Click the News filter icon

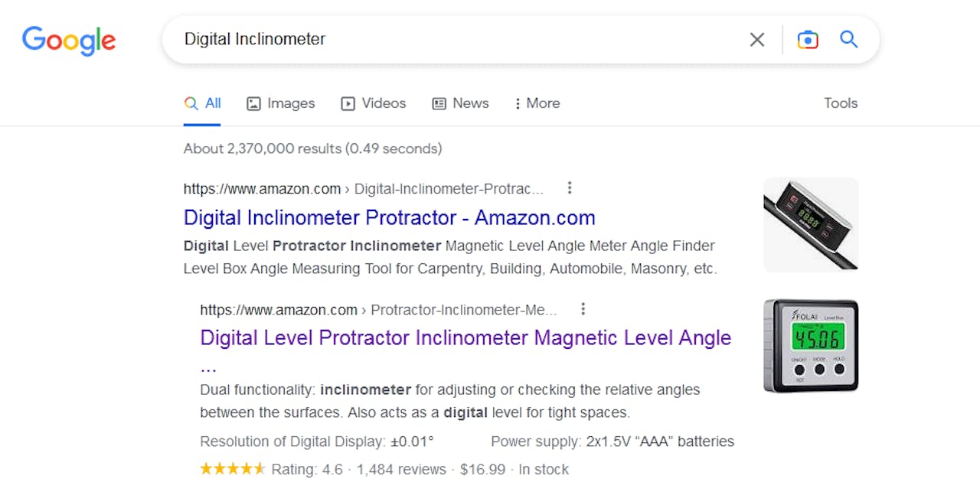coord(439,103)
